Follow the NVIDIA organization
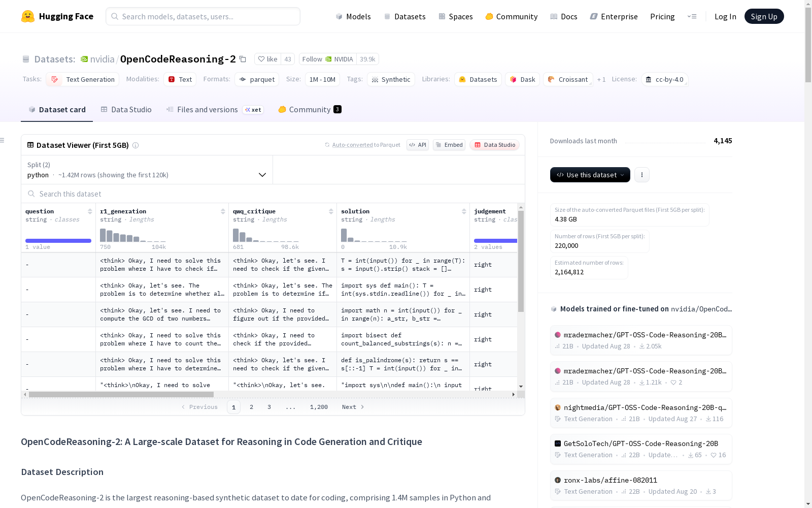The image size is (812, 508). click(328, 59)
